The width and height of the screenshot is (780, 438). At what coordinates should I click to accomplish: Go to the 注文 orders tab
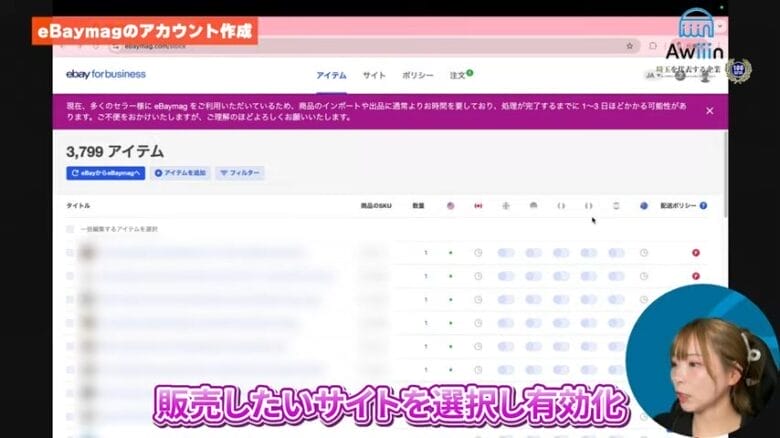pyautogui.click(x=458, y=75)
